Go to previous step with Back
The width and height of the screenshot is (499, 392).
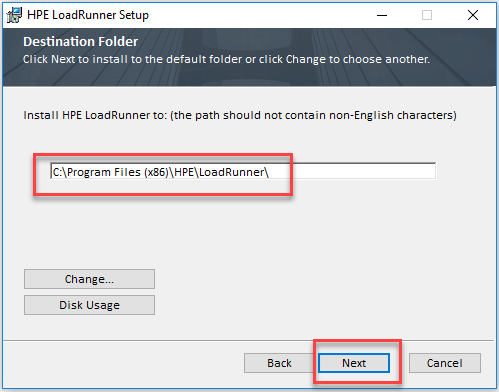279,363
